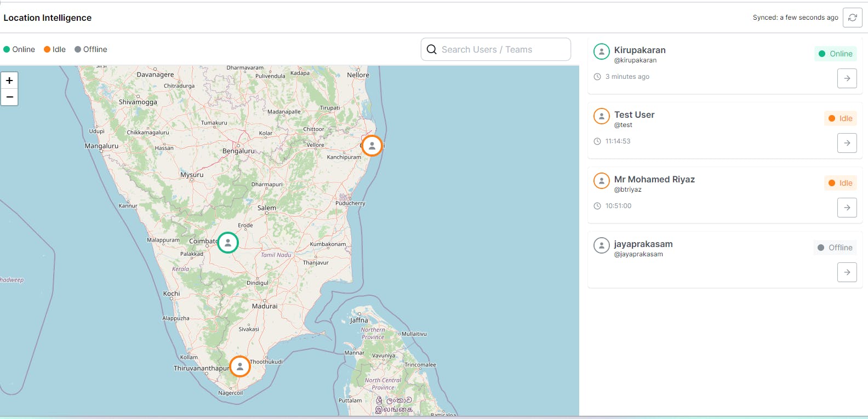This screenshot has height=419, width=868.
Task: Click the Mangaluru label on the map
Action: (101, 146)
